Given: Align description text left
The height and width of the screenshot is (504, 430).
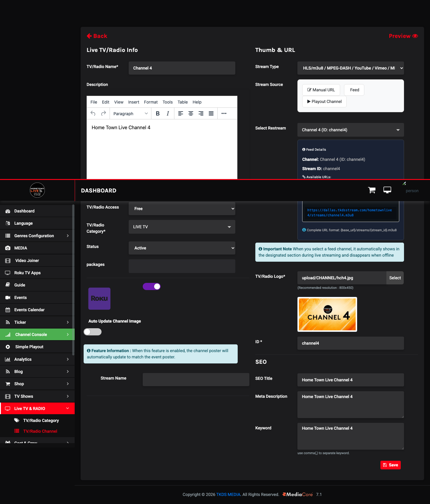Looking at the screenshot, I should click(181, 113).
